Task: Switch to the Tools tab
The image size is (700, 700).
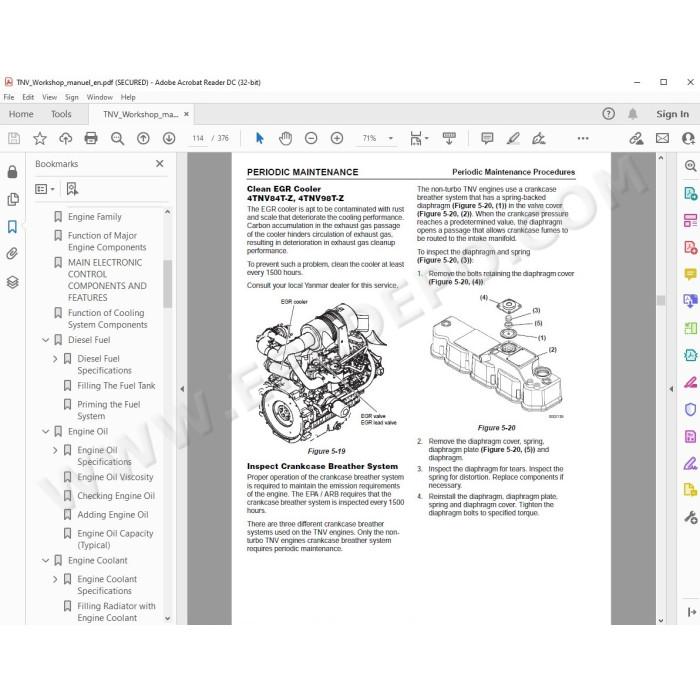Action: click(x=61, y=114)
